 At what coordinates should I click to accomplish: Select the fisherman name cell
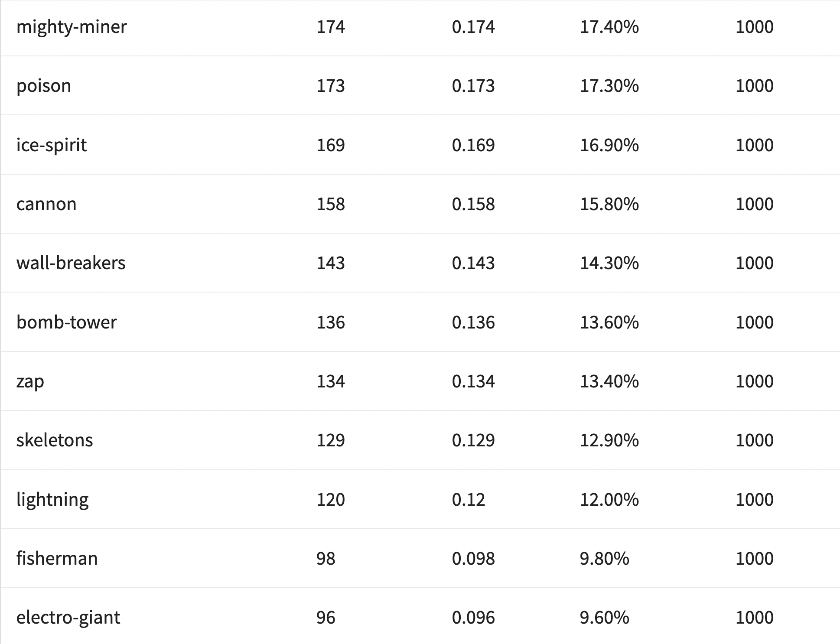[x=57, y=559]
